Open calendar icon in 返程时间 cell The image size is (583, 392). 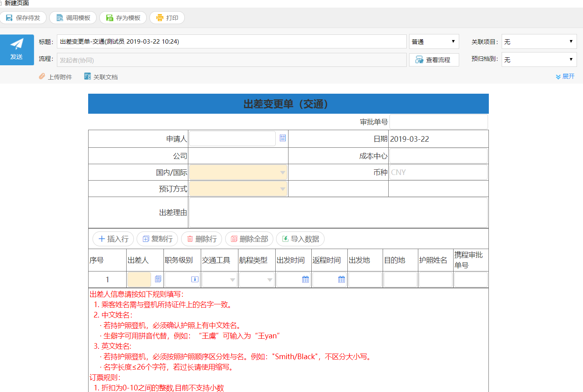pos(341,279)
